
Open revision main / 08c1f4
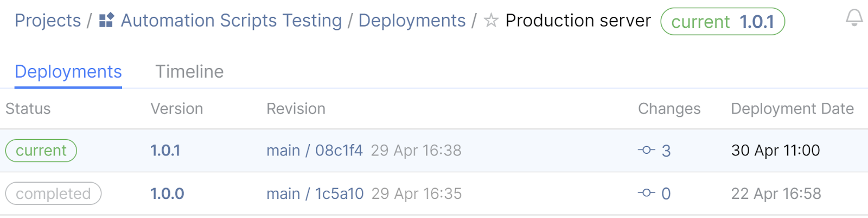click(315, 151)
